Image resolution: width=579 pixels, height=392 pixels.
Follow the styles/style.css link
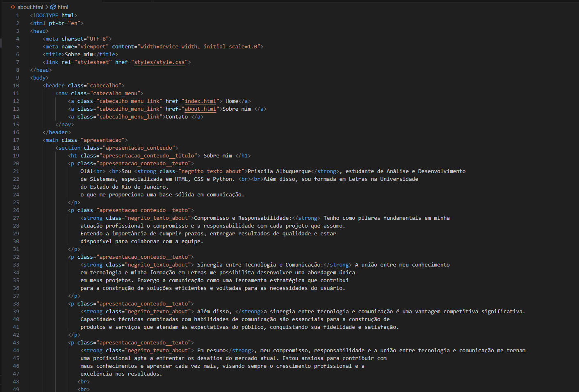[x=159, y=62]
